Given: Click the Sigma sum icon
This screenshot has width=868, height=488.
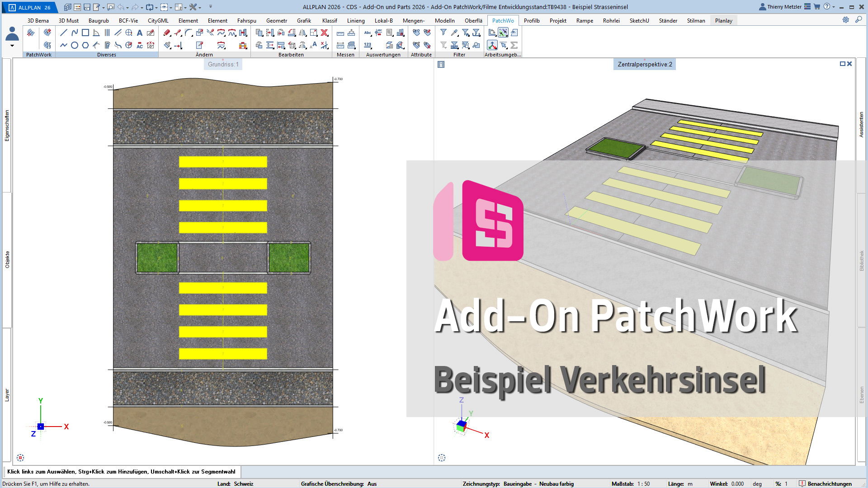Looking at the screenshot, I should [514, 45].
